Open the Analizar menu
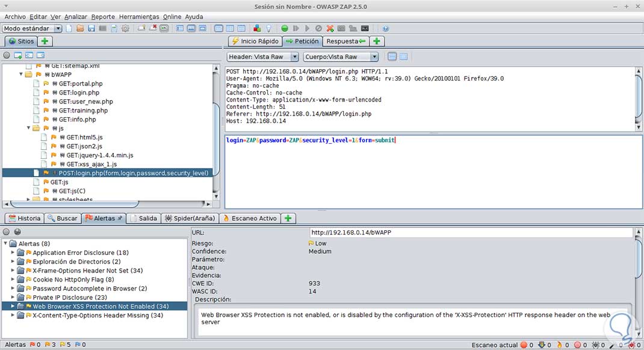 point(76,17)
